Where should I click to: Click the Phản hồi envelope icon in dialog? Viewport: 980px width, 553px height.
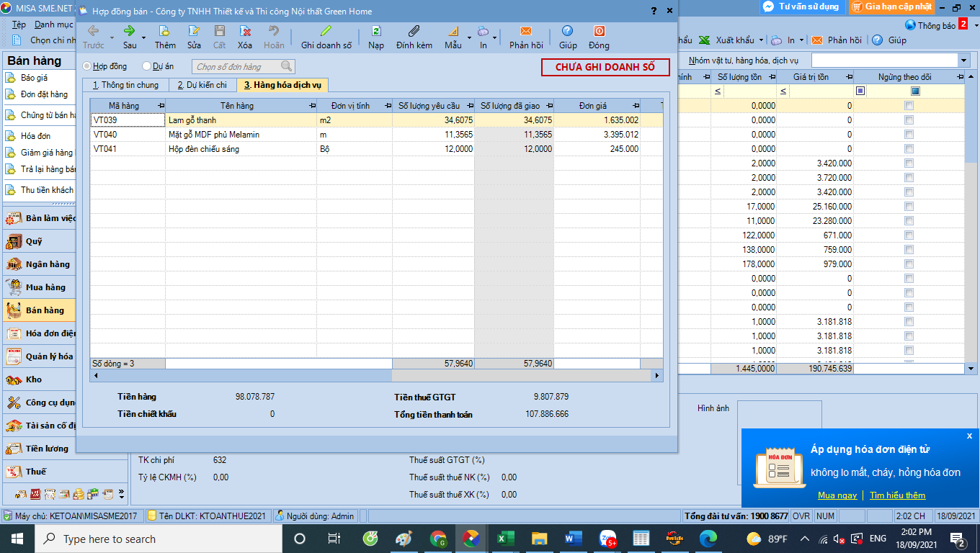coord(526,32)
